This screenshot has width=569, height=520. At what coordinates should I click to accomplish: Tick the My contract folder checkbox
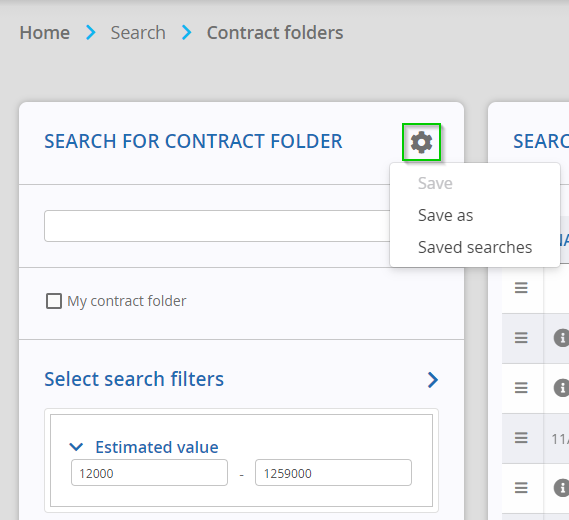(54, 301)
